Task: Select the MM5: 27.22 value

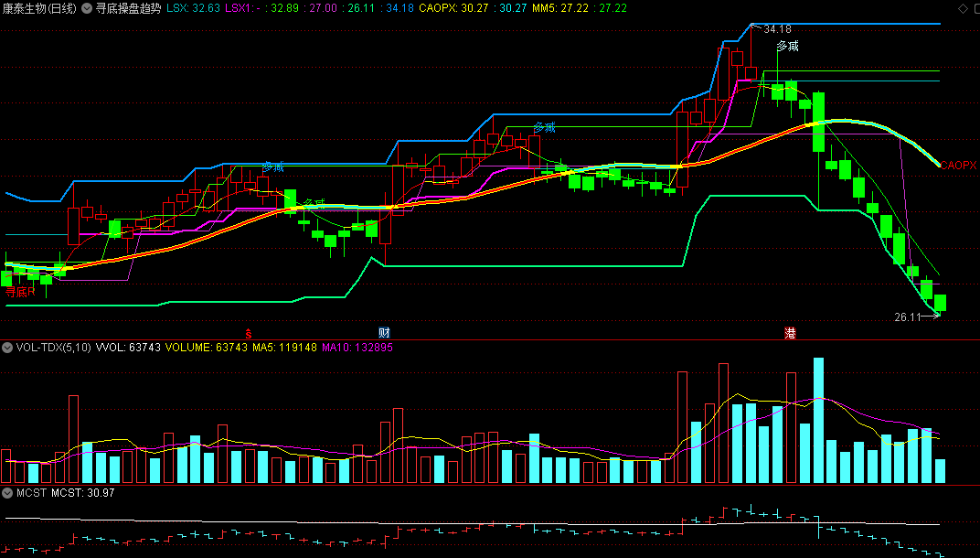Action: pyautogui.click(x=560, y=8)
